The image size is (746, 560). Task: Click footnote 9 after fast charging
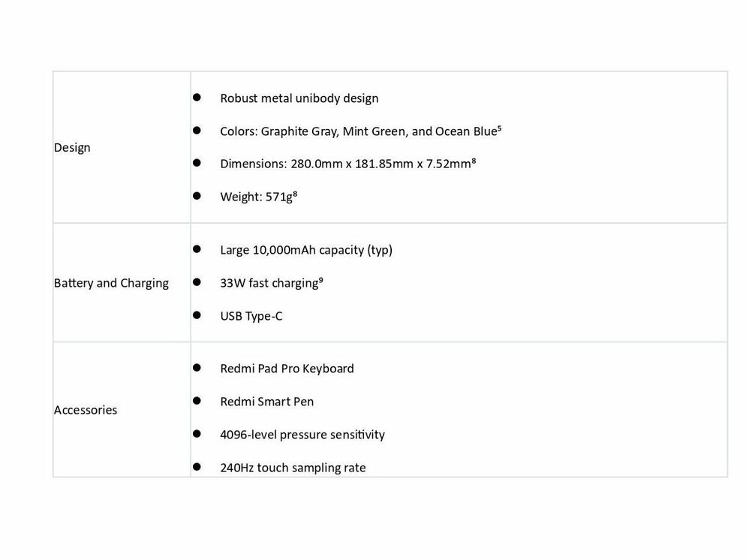point(321,280)
